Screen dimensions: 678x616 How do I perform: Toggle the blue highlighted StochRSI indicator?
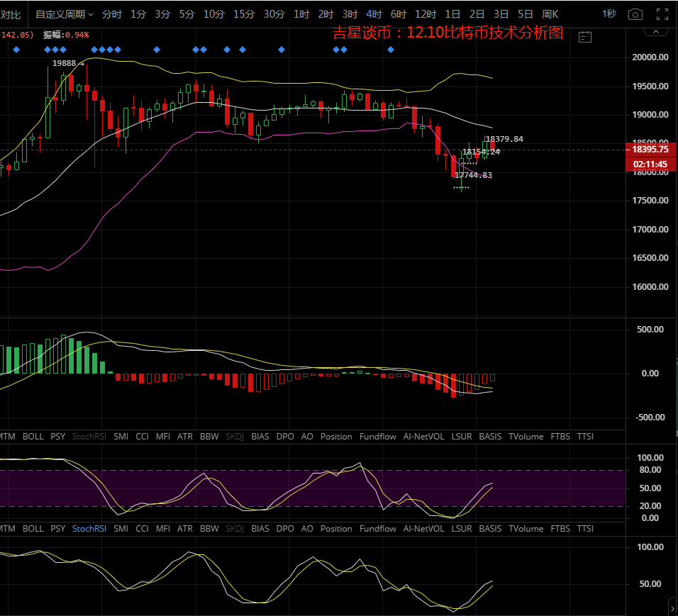89,529
